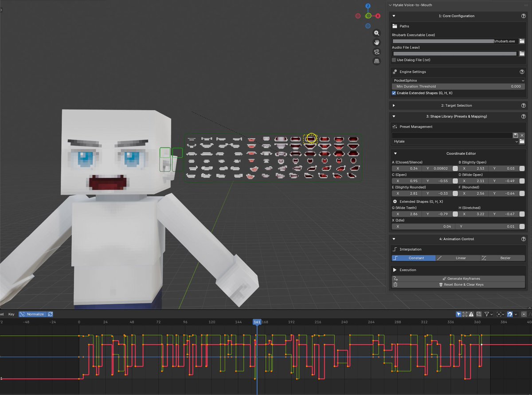Click H (Stretched) X value 3.22
The height and width of the screenshot is (395, 532).
click(474, 214)
